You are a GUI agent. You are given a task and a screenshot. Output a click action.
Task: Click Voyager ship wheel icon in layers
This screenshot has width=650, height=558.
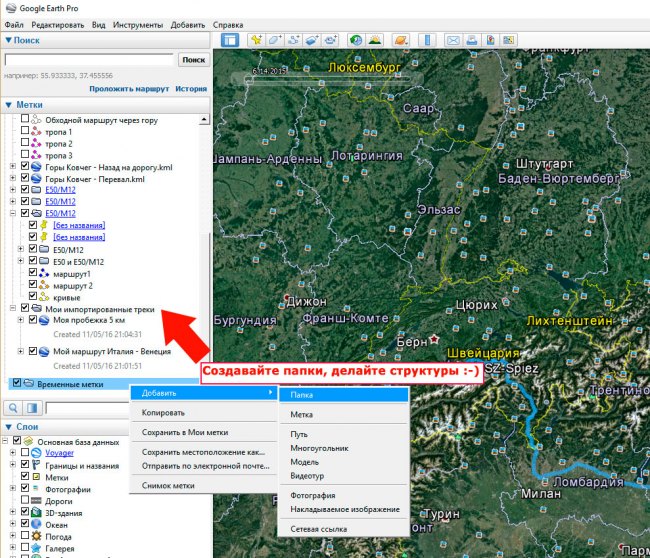36,453
